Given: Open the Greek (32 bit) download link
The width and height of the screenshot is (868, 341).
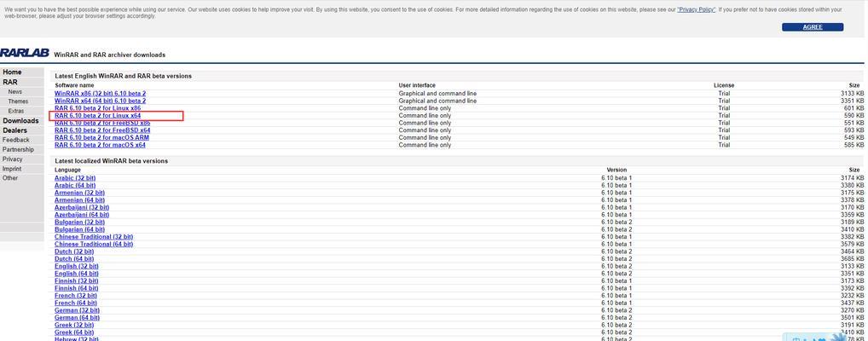Looking at the screenshot, I should [x=75, y=325].
